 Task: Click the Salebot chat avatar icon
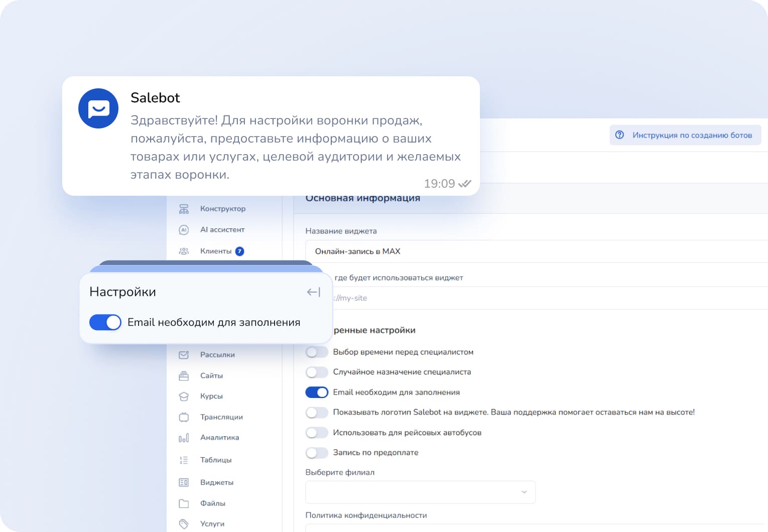98,108
